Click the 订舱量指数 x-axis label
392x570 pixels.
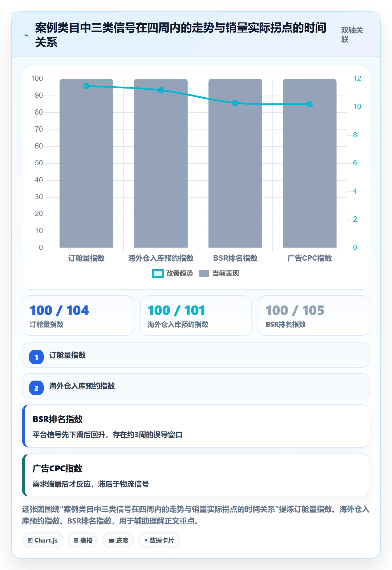(x=86, y=258)
